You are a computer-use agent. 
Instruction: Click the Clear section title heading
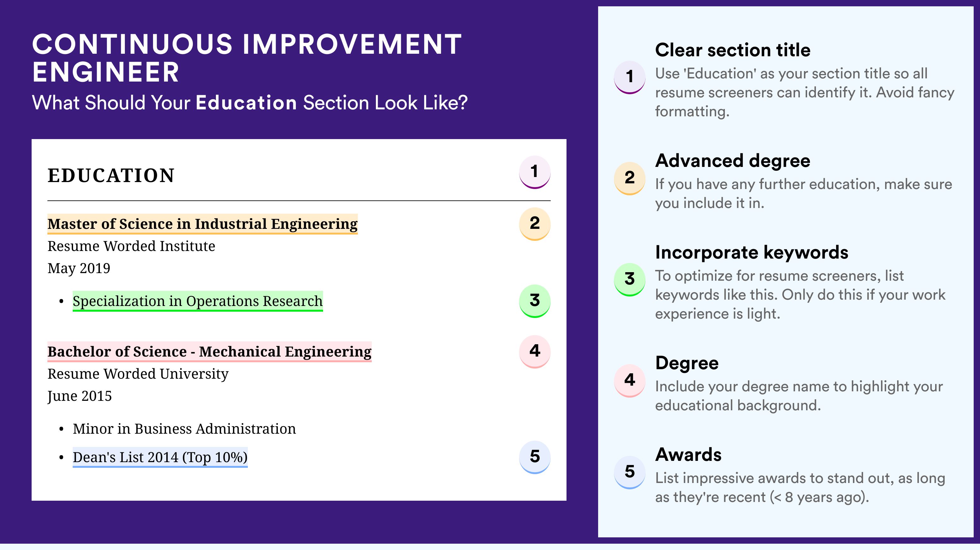[x=733, y=50]
